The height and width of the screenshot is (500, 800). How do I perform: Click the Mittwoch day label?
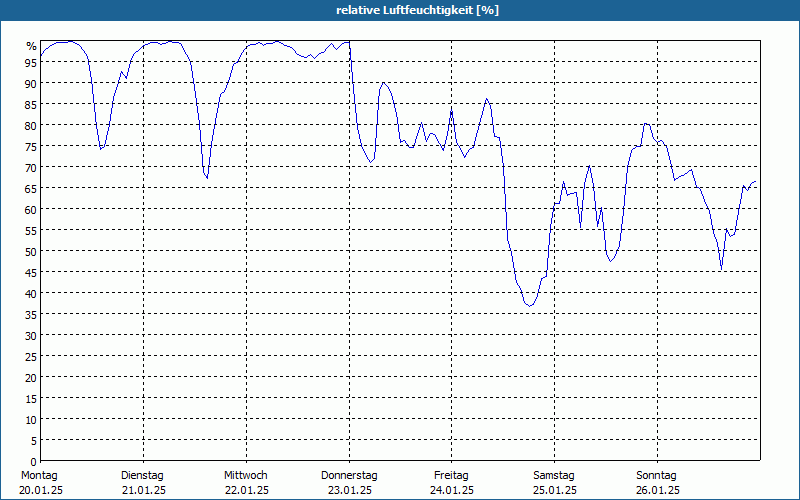pyautogui.click(x=245, y=475)
